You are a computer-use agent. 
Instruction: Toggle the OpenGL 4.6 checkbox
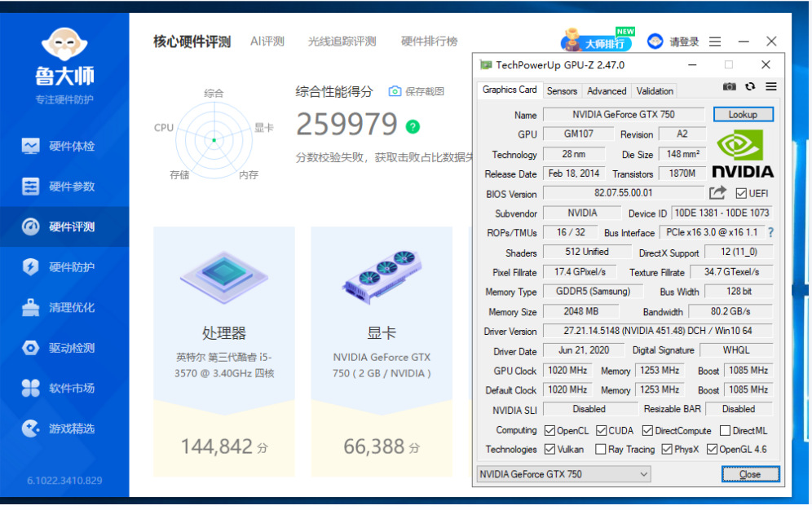(x=712, y=450)
